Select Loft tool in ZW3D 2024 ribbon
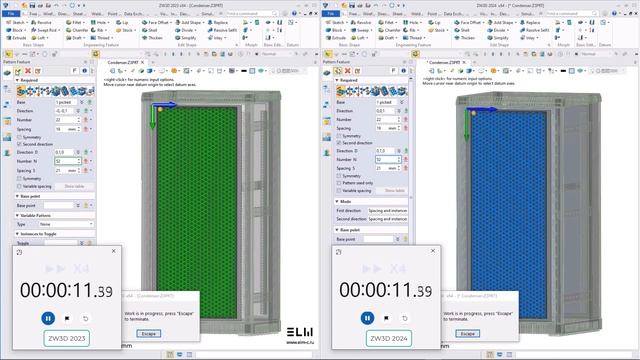 click(358, 38)
